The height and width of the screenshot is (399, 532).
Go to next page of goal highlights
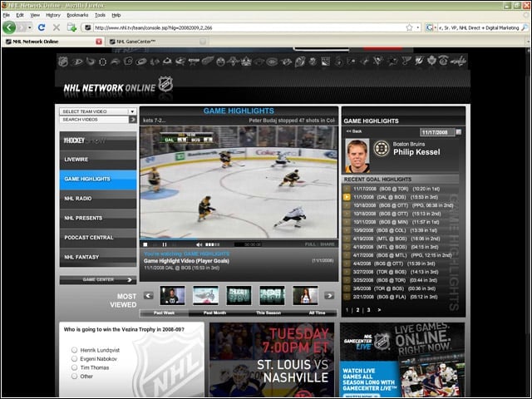[x=379, y=310]
